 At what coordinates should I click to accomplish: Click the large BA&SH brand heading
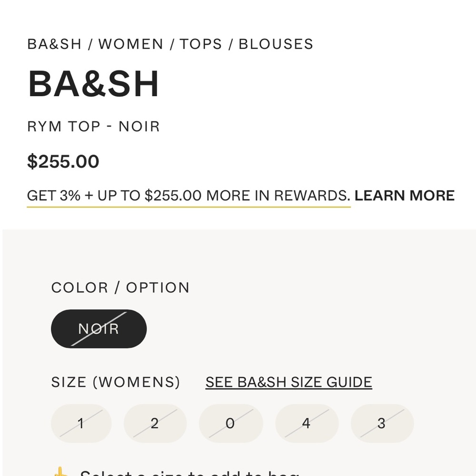coord(93,84)
